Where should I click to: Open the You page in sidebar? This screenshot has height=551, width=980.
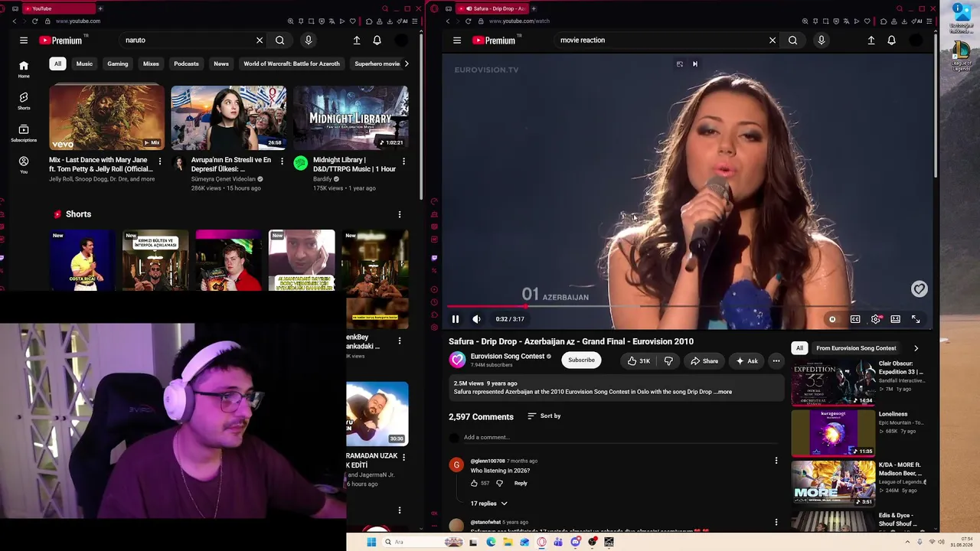point(24,165)
